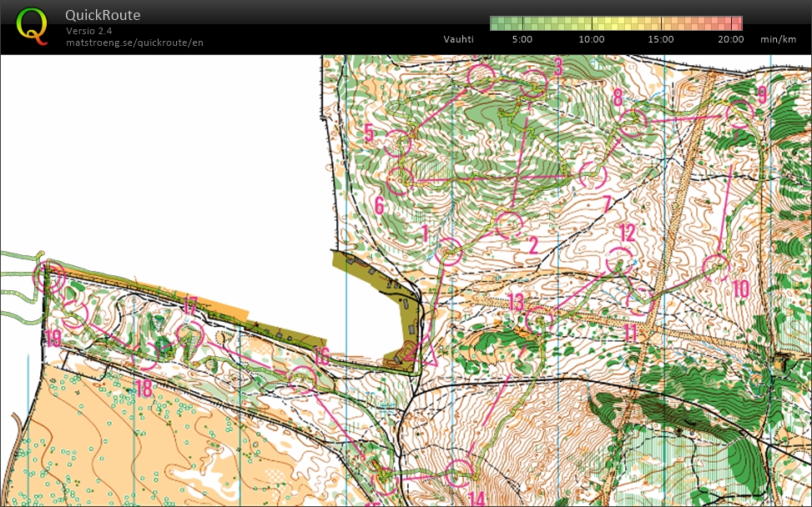
Task: Click the green end of pace scale
Action: (497, 23)
